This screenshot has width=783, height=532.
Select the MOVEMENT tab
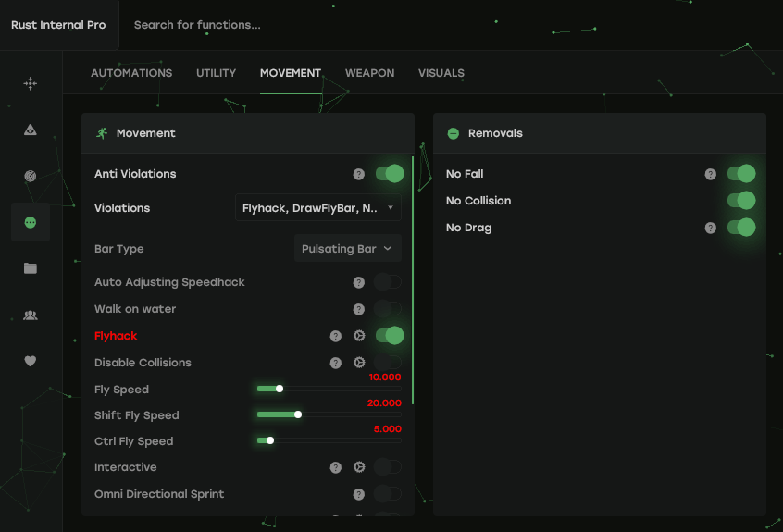[x=290, y=73]
